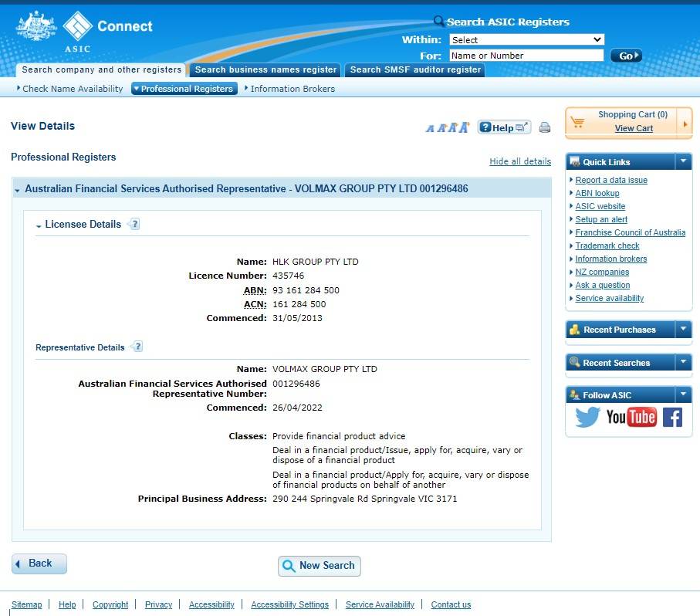This screenshot has height=616, width=700.
Task: Open the Facebook icon
Action: (x=672, y=418)
